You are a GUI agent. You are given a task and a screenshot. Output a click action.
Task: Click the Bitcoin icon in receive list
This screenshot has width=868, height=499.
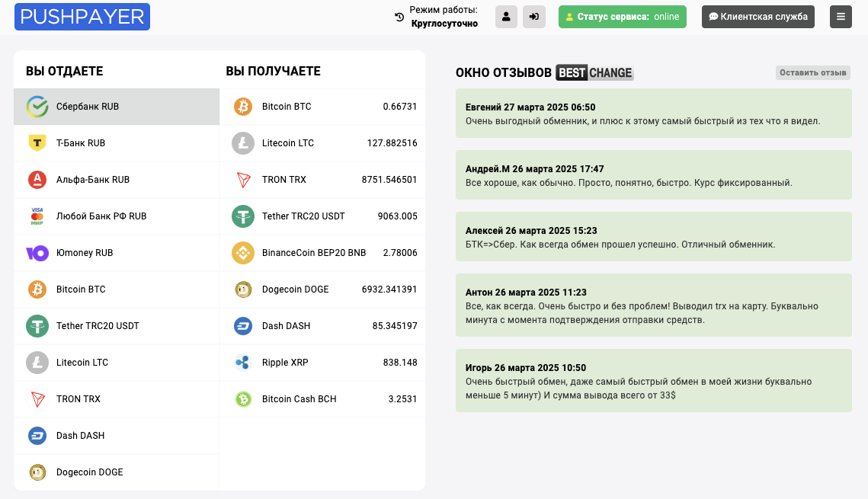pos(243,106)
